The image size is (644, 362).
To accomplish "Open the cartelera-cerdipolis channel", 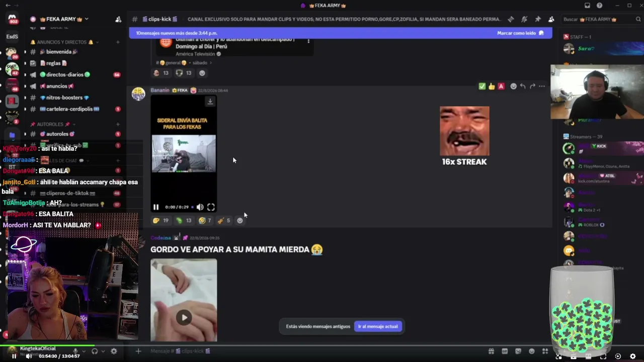I will coord(74,109).
